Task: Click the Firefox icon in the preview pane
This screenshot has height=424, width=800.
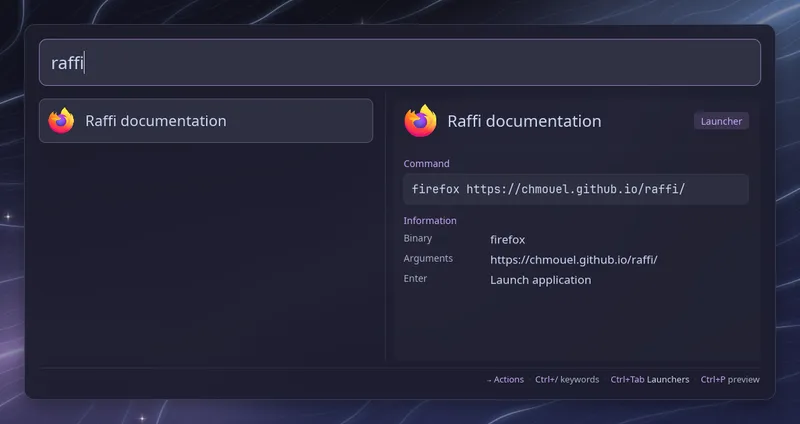Action: click(x=420, y=121)
